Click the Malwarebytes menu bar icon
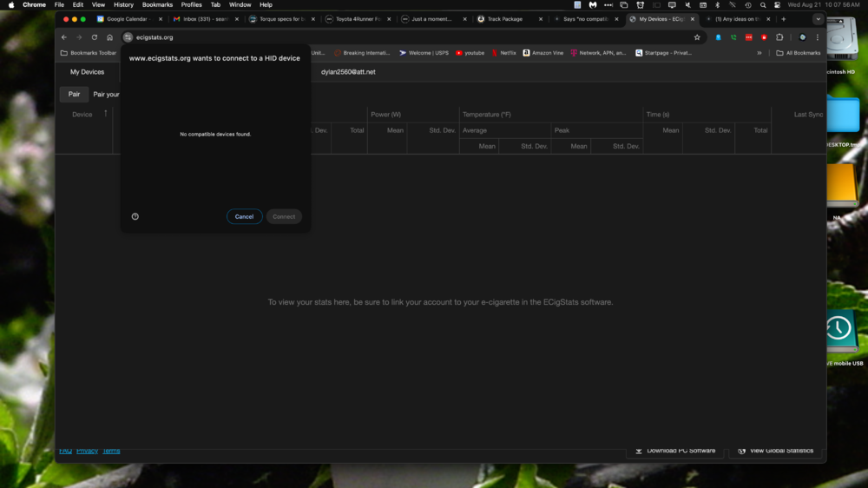This screenshot has width=868, height=488. pos(593,5)
